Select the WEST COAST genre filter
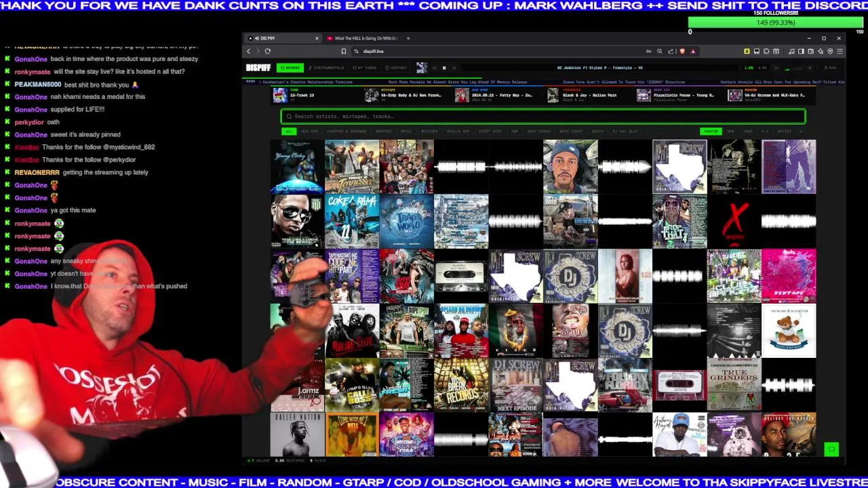 571,131
